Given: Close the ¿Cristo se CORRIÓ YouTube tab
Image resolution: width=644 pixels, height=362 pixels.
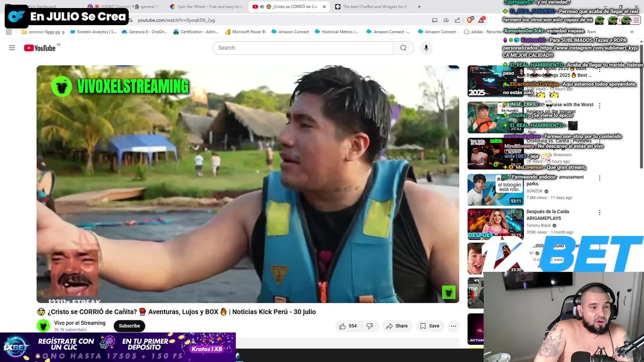Looking at the screenshot, I should 324,7.
